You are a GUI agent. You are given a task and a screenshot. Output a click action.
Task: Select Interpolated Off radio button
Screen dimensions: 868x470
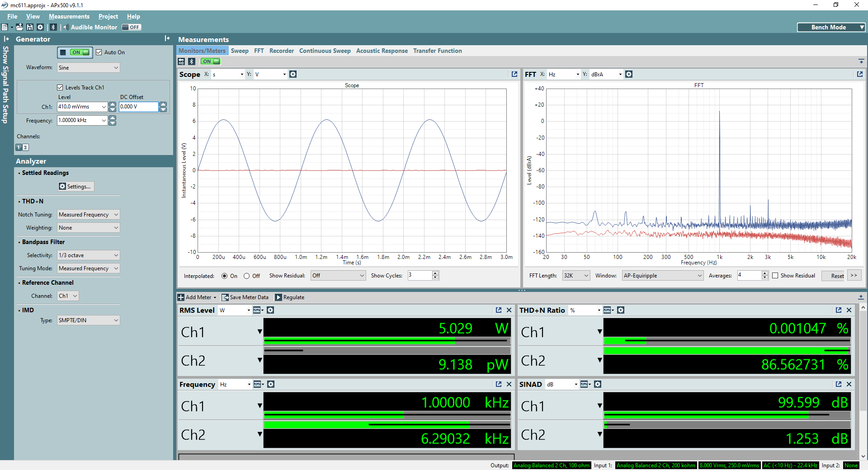[x=247, y=276]
